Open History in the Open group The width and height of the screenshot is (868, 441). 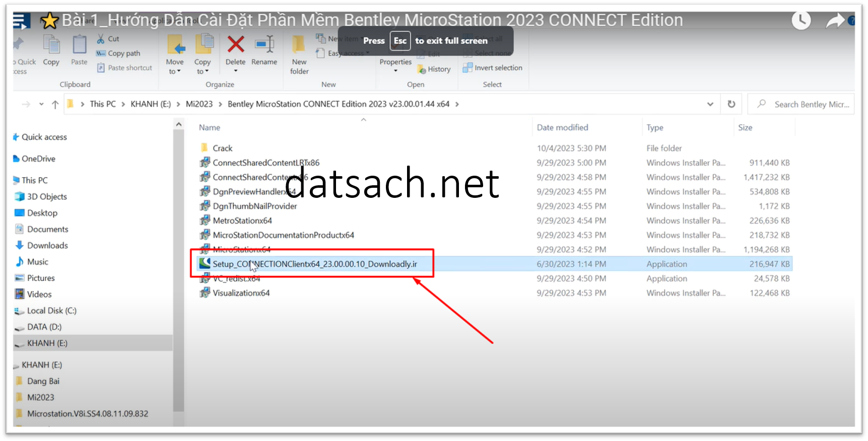point(434,69)
